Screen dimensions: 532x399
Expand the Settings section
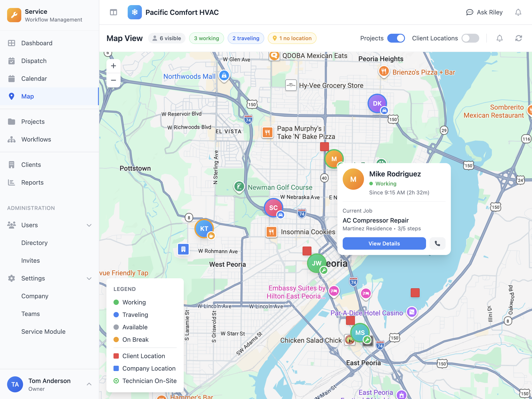coord(89,278)
